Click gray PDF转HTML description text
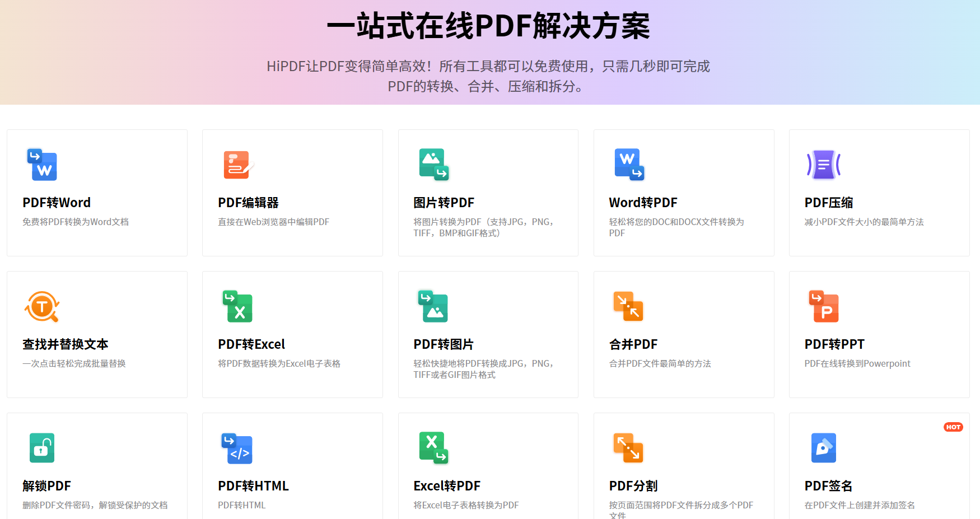Image resolution: width=980 pixels, height=519 pixels. click(x=242, y=506)
